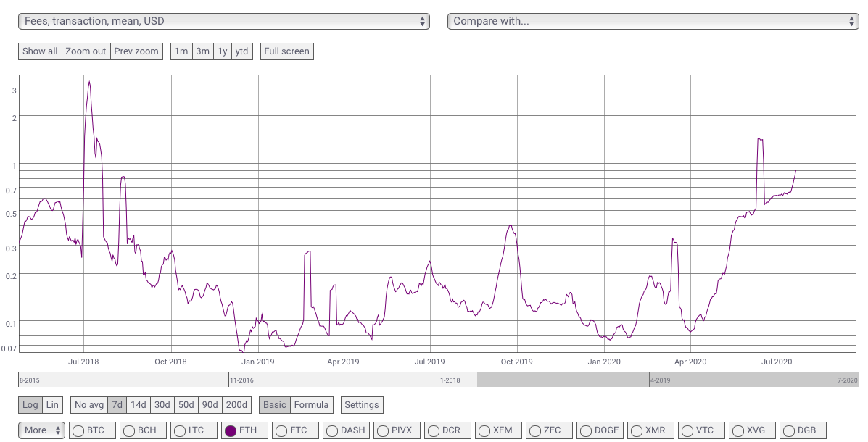Enable the LTC series
Screen dimensions: 868x442
pos(194,430)
